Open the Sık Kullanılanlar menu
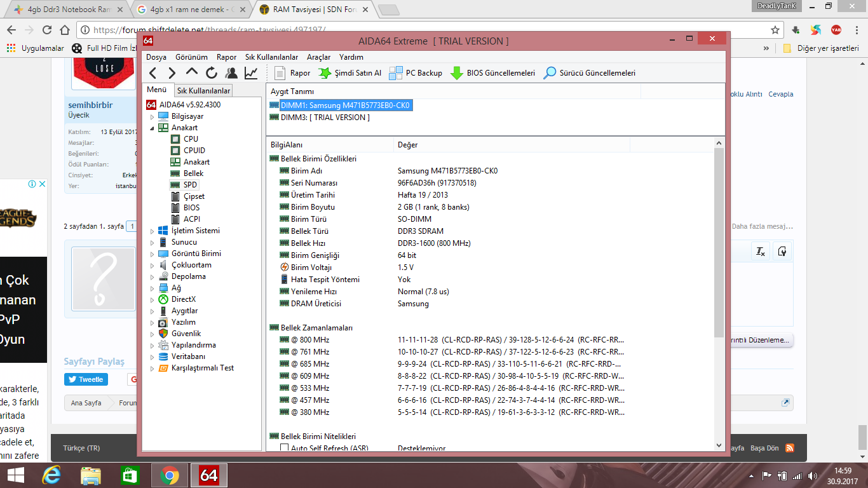The image size is (868, 488). 271,57
